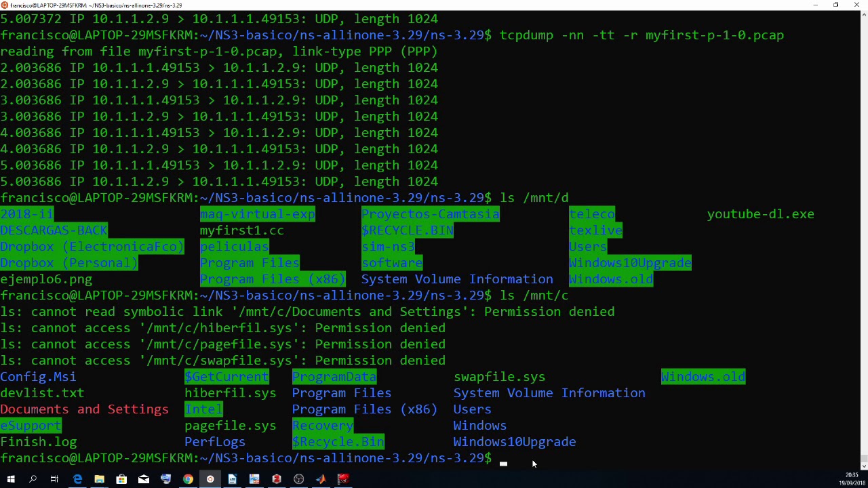
Task: Open Microsoft Store taskbar icon
Action: (x=121, y=479)
